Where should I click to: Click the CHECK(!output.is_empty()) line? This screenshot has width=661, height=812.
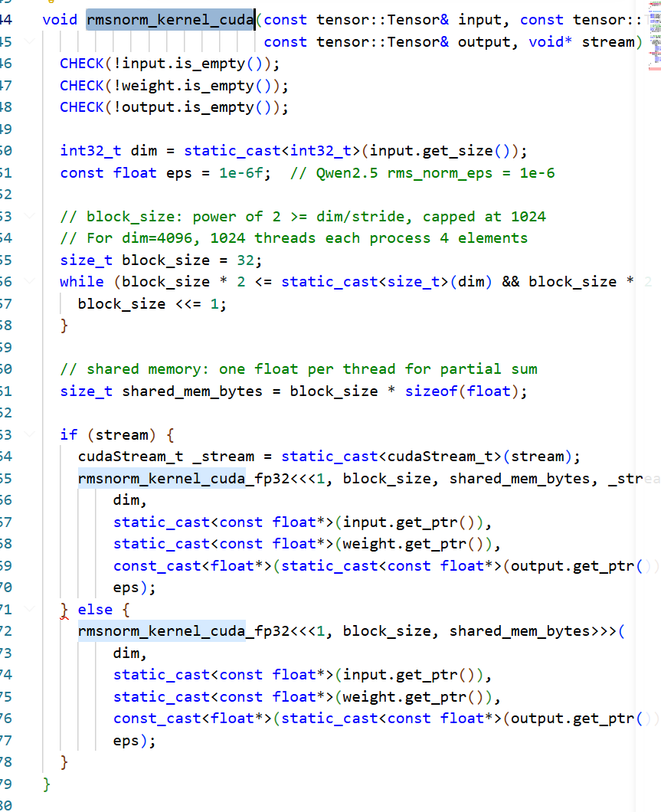pos(174,107)
